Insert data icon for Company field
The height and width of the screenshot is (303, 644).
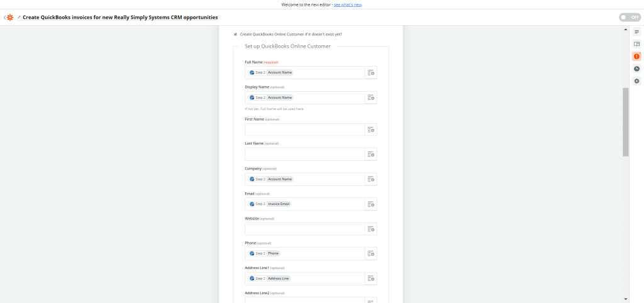[371, 179]
